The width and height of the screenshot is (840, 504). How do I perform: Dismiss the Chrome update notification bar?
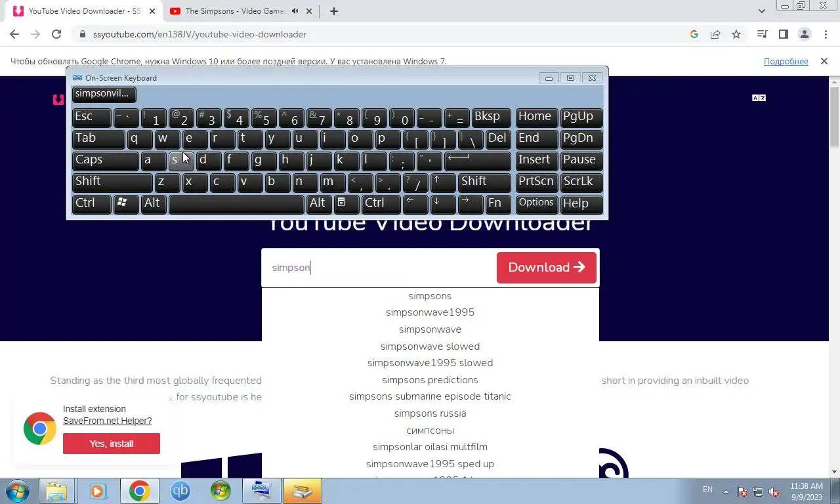pyautogui.click(x=824, y=61)
